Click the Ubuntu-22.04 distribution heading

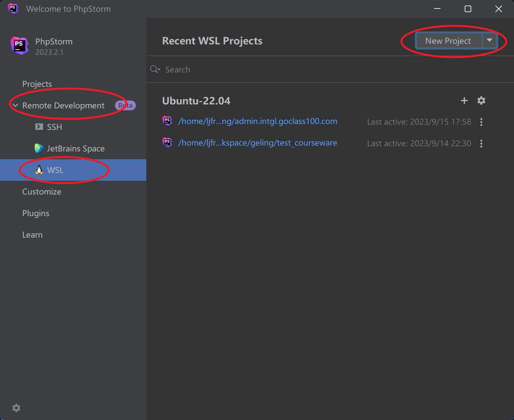click(x=196, y=101)
